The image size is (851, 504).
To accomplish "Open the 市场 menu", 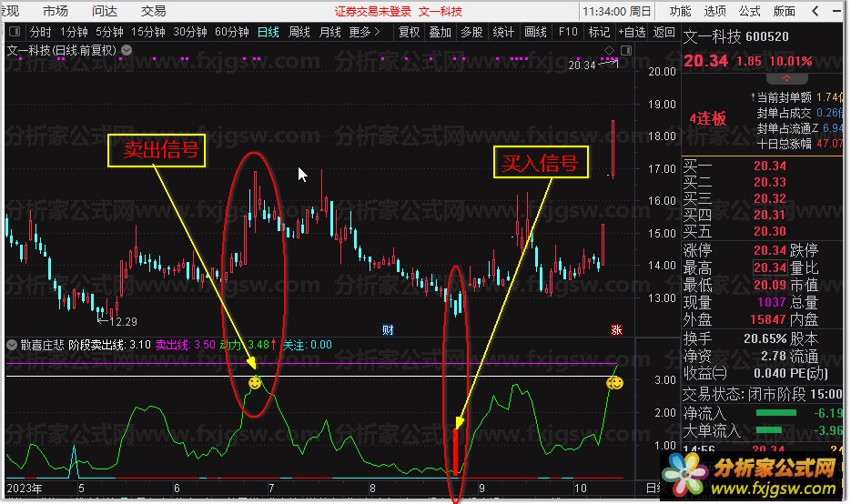I will (56, 11).
